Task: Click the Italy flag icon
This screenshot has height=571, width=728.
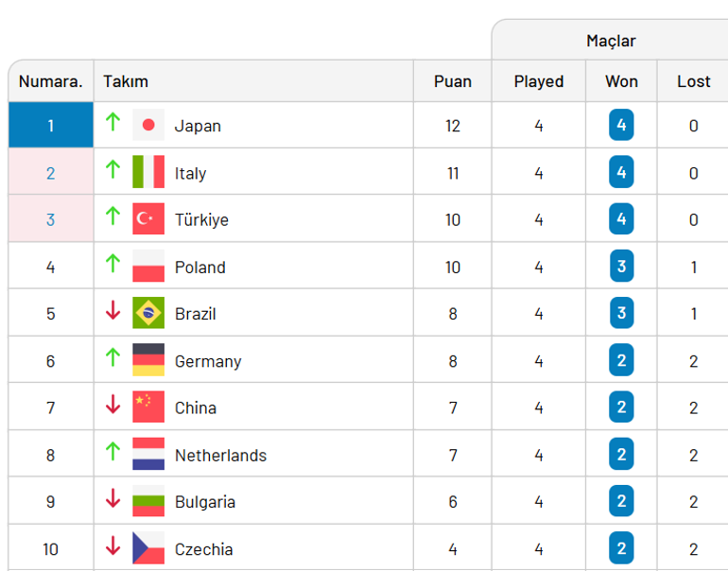Action: 148,172
